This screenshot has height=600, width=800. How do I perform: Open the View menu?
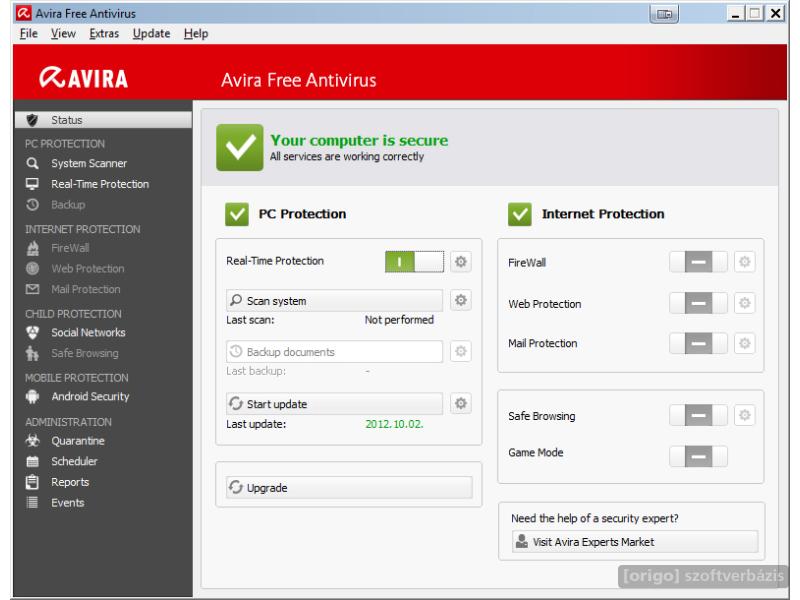point(63,34)
